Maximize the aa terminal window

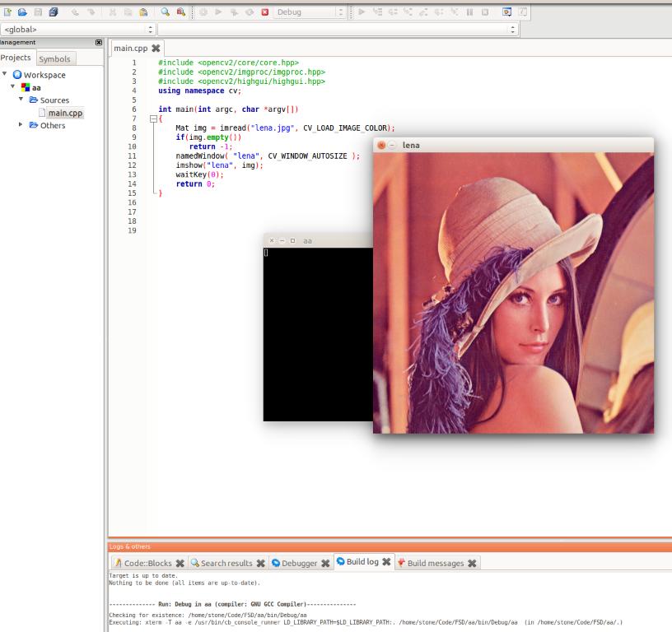click(x=292, y=240)
